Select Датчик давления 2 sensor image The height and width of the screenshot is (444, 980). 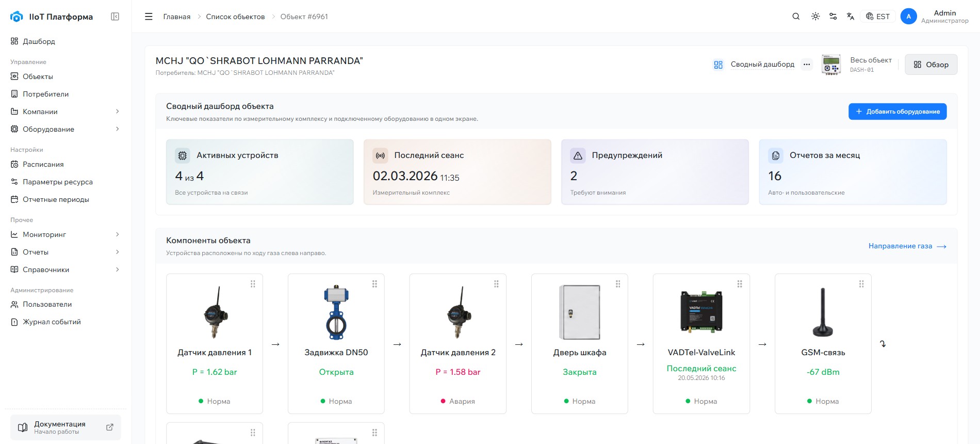(x=459, y=312)
